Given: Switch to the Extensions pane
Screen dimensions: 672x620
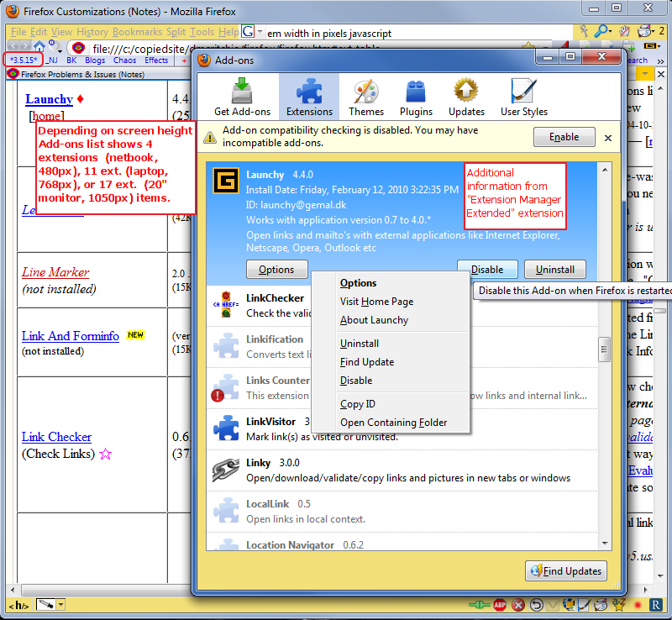Looking at the screenshot, I should [x=309, y=97].
